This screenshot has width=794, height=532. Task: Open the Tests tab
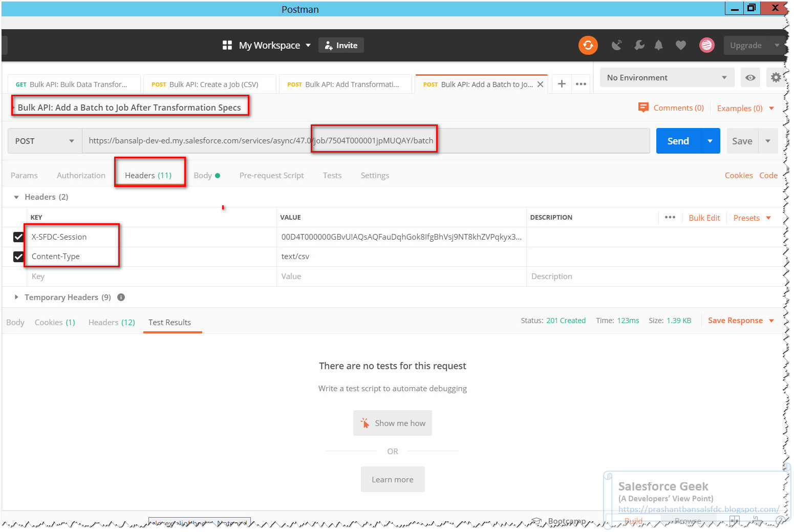click(x=332, y=175)
